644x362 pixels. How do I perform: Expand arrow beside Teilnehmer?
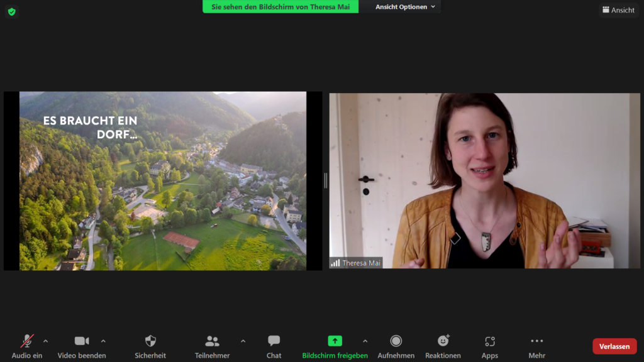(x=243, y=341)
